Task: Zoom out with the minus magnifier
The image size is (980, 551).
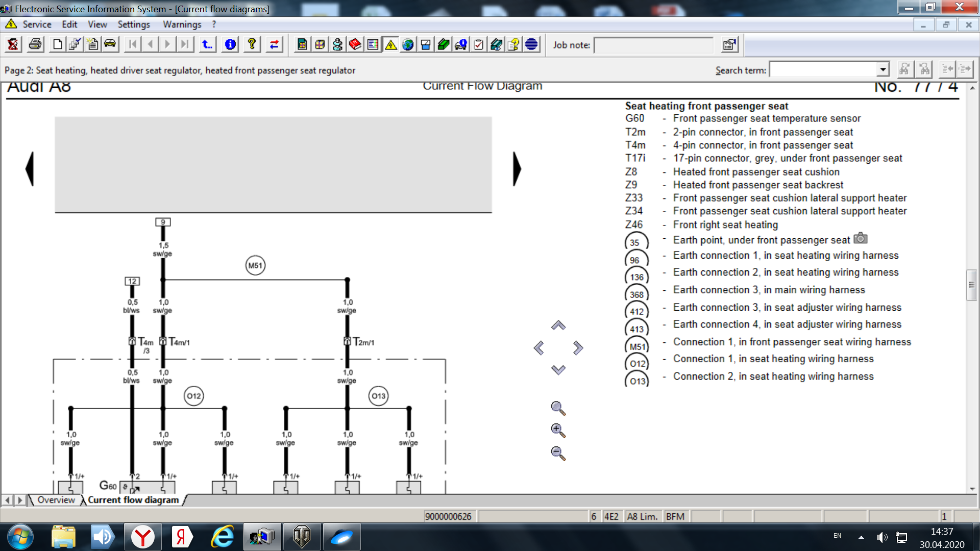Action: (558, 453)
